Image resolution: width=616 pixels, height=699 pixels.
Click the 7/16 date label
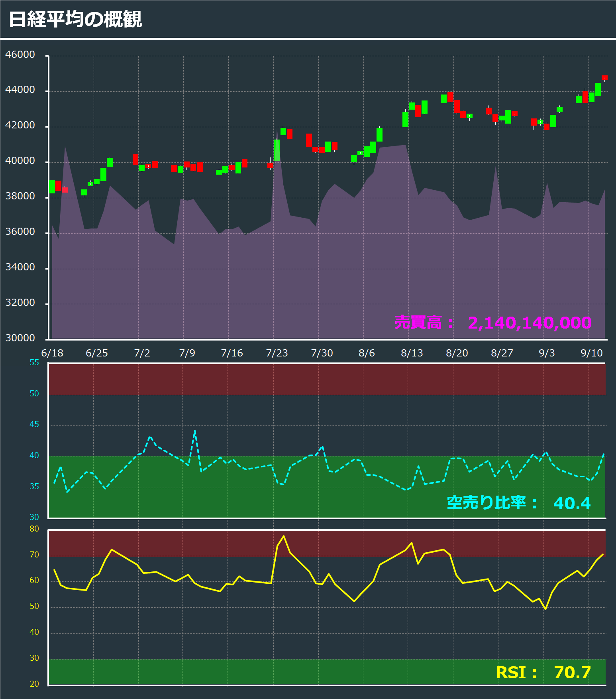pyautogui.click(x=232, y=353)
